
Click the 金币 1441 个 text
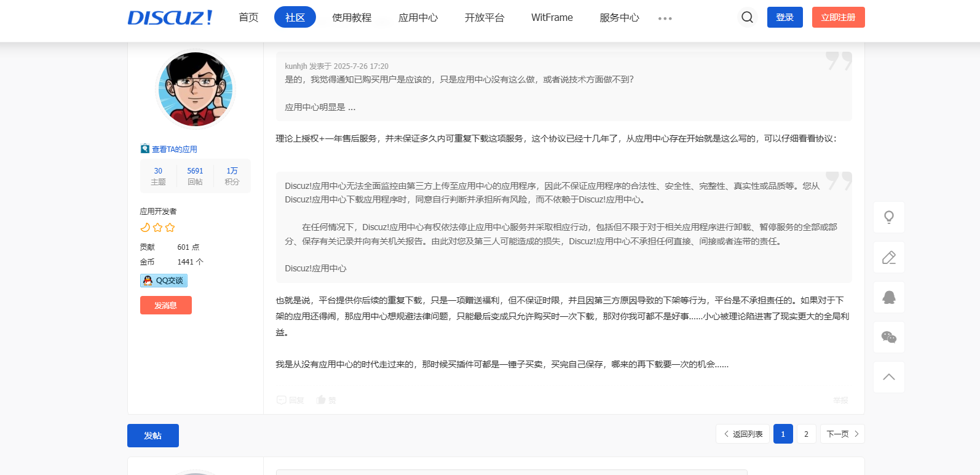click(x=172, y=261)
